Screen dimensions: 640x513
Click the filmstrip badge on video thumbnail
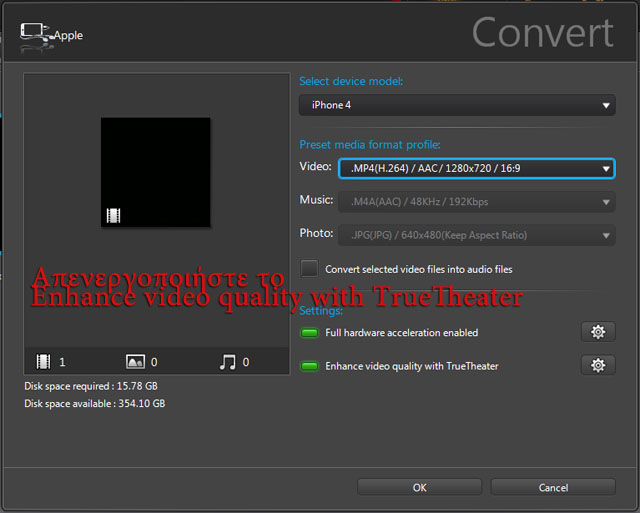pyautogui.click(x=113, y=215)
